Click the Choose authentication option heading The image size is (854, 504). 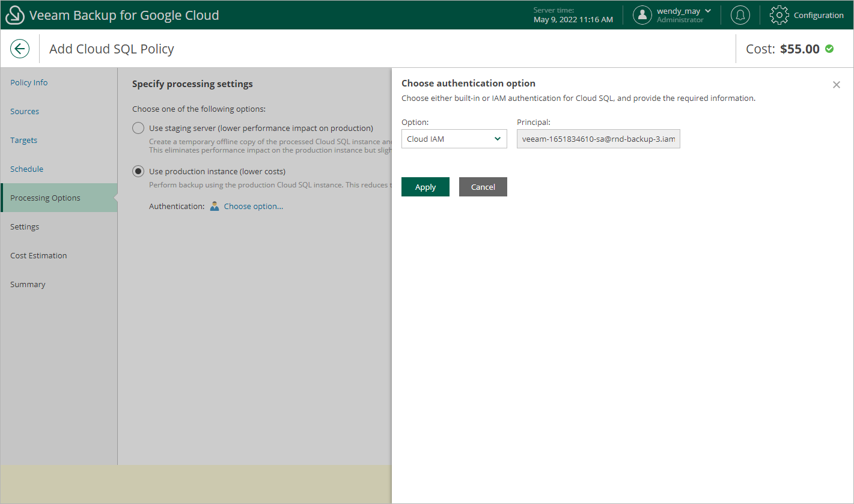click(468, 83)
